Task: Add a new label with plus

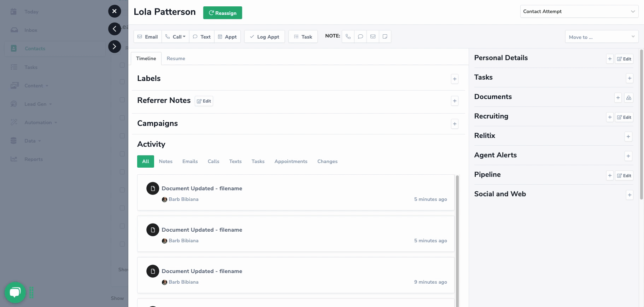Action: (455, 79)
